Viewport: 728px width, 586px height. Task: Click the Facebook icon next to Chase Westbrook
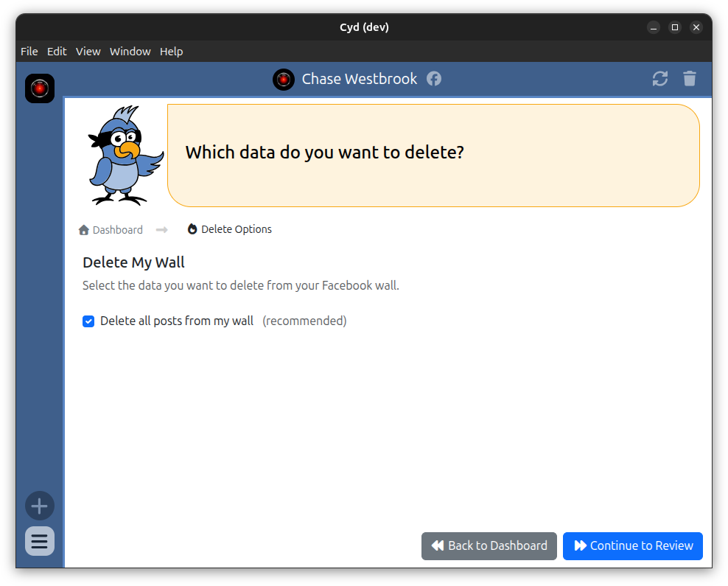(x=433, y=79)
